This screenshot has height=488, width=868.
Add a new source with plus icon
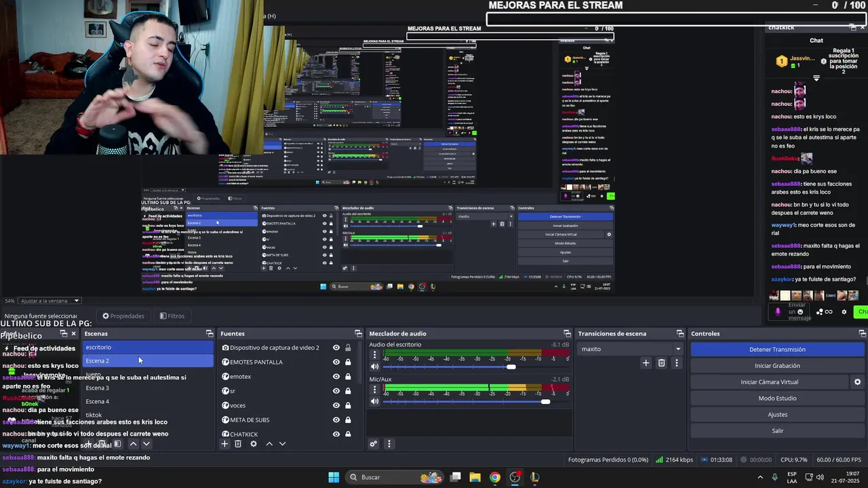tap(224, 444)
